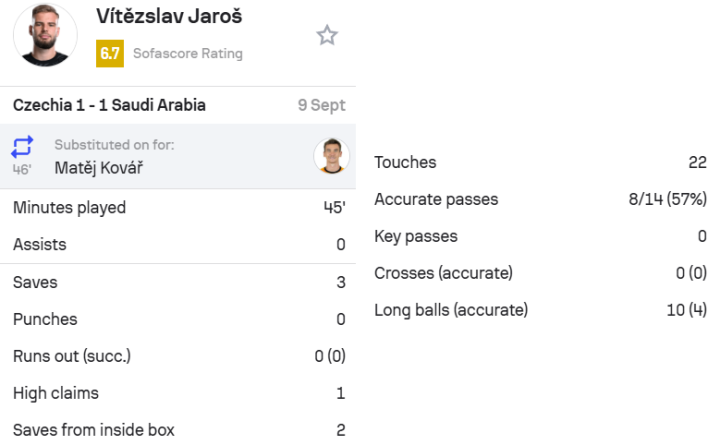Viewport: 720px width, 445px height.
Task: Open Matěj Kovář player avatar
Action: pos(332,156)
